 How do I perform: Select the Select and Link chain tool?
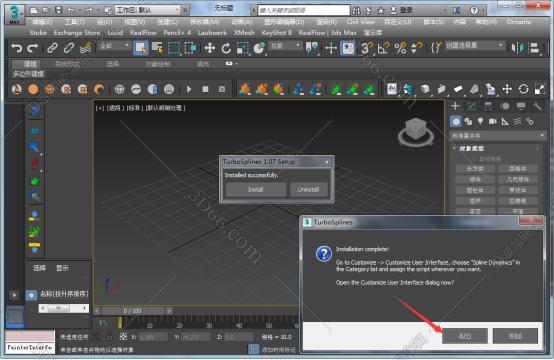(52, 48)
